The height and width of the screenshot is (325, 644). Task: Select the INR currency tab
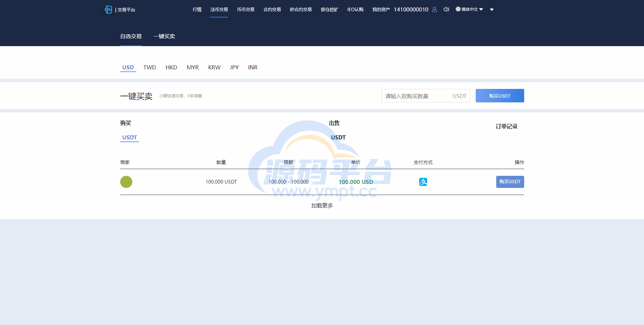click(253, 67)
